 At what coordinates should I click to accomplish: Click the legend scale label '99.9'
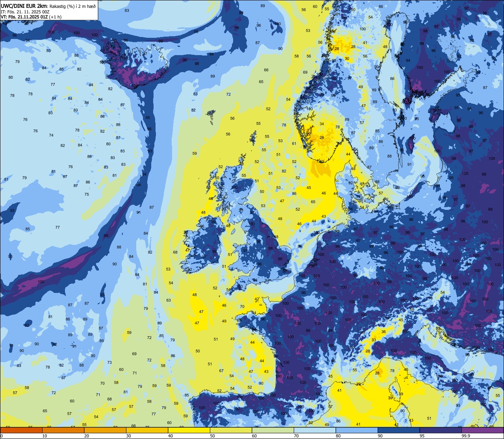[466, 436]
